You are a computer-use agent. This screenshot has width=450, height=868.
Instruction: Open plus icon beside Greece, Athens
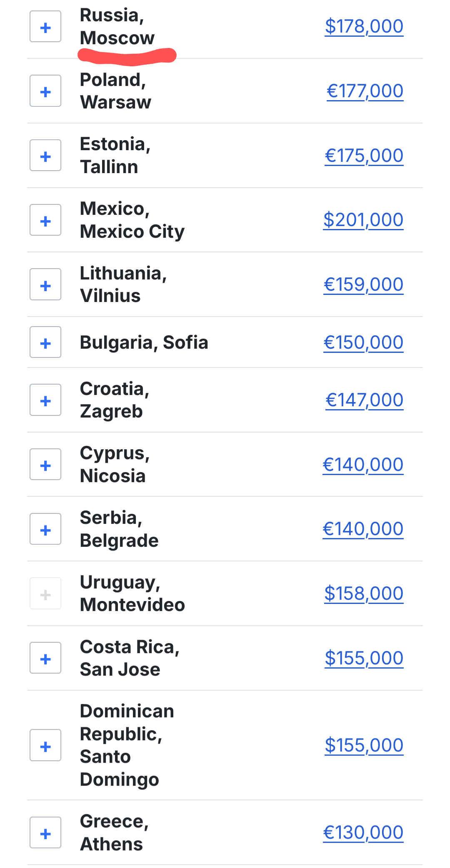coord(45,833)
